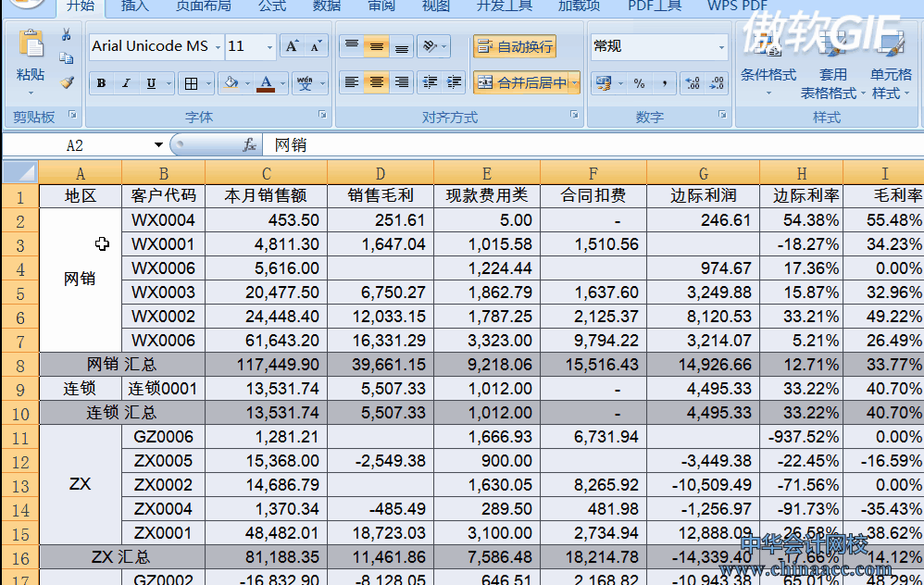This screenshot has height=585, width=924.
Task: Expand the Name Box dropdown arrow
Action: pyautogui.click(x=158, y=145)
